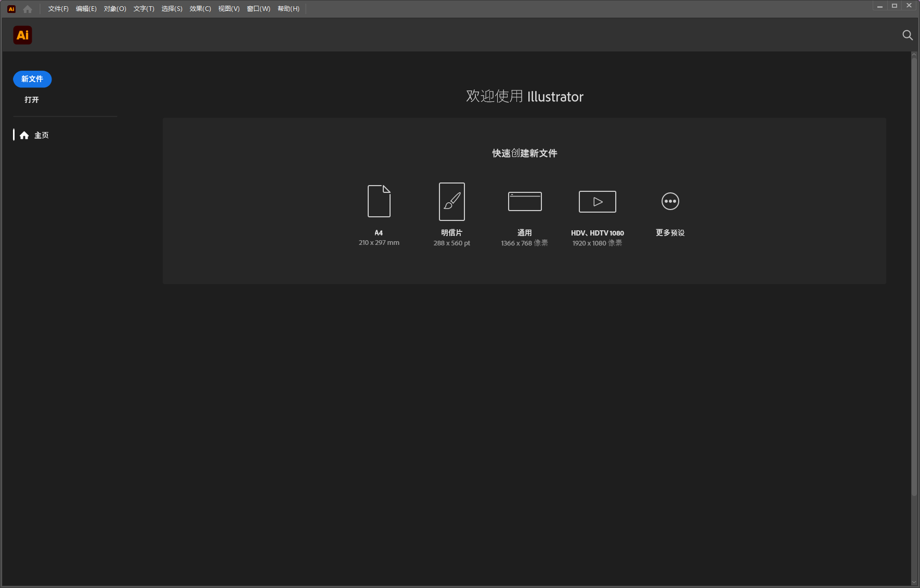Click the home icon in title bar
920x588 pixels.
pyautogui.click(x=28, y=9)
